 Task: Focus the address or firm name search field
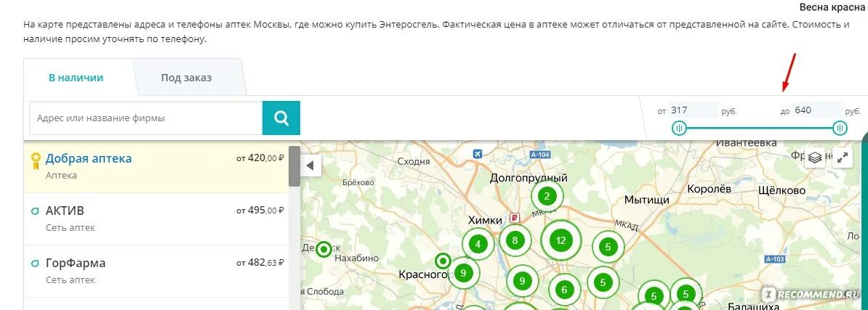(145, 118)
